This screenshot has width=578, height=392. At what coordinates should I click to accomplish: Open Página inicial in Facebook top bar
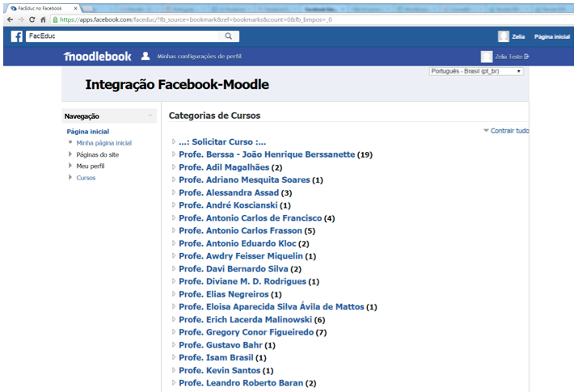(552, 36)
